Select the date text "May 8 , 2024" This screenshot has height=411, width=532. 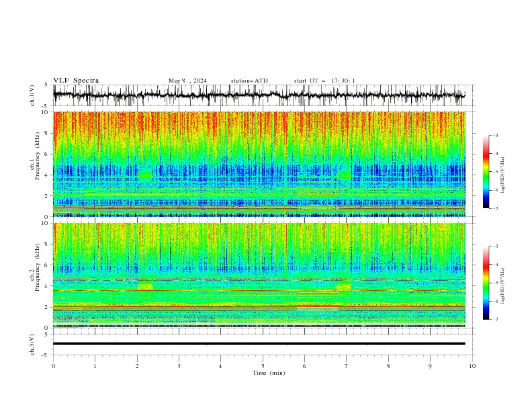click(x=187, y=81)
